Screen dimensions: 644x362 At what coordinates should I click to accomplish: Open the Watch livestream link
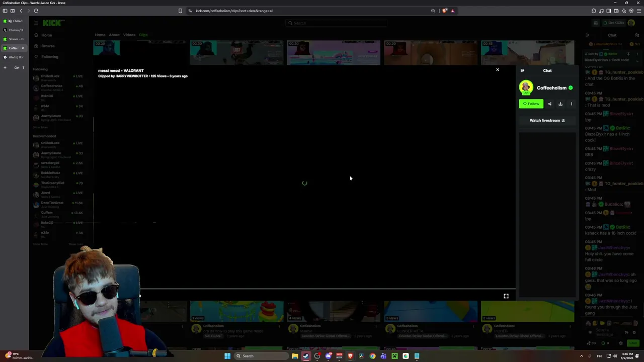547,121
